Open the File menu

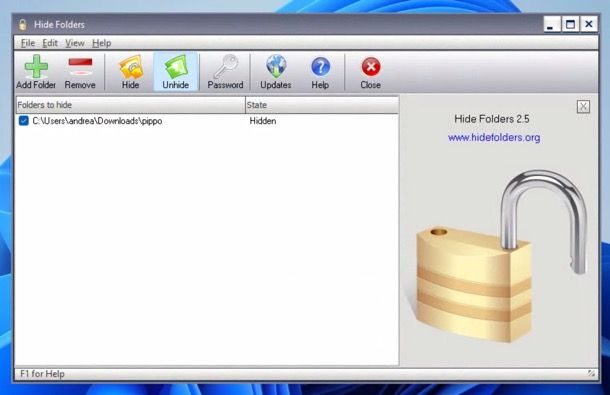(28, 43)
